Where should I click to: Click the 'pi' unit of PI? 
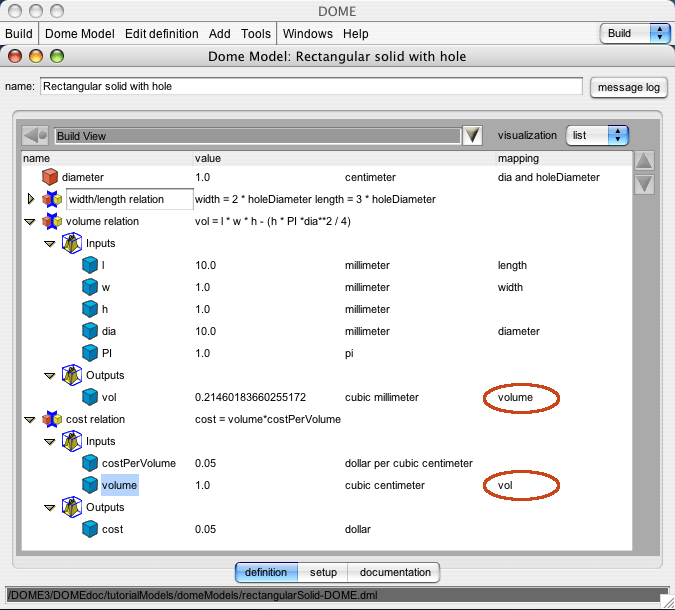click(349, 353)
